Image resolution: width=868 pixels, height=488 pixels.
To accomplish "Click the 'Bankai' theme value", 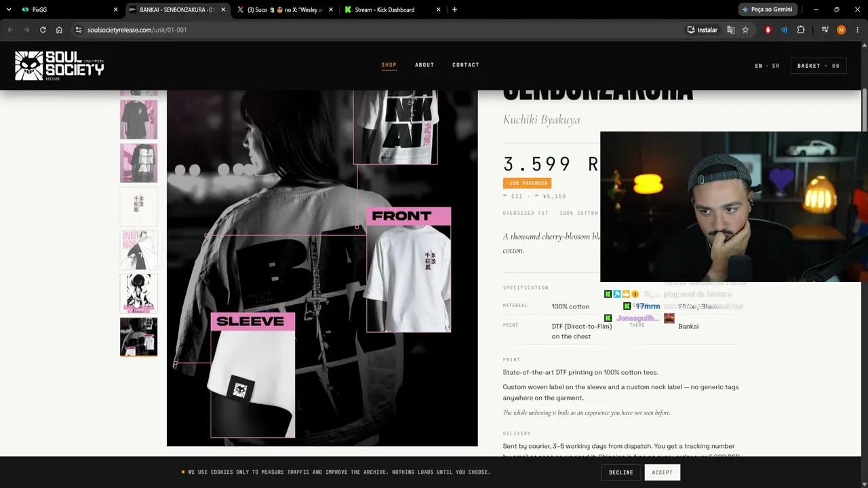I will (x=688, y=327).
